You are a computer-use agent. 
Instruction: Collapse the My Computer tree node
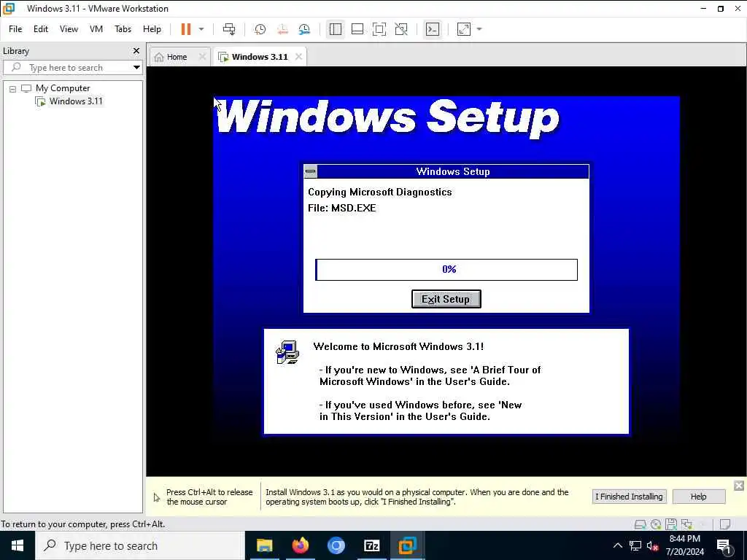click(13, 88)
